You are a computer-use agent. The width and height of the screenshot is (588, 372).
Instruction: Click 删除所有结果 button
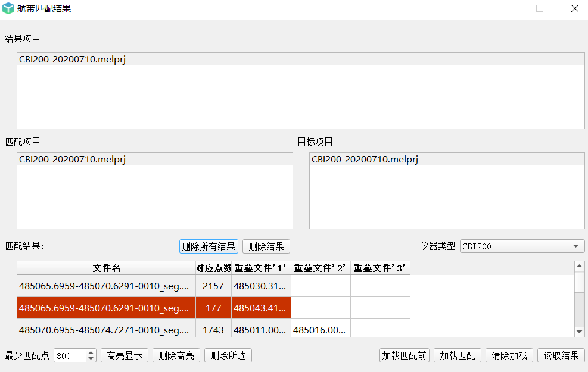click(x=209, y=246)
